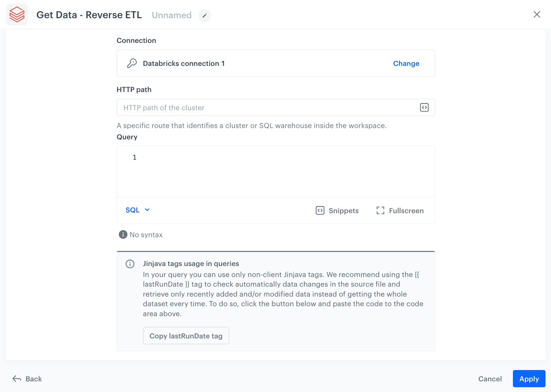Click Change to switch the connection
The height and width of the screenshot is (392, 551).
(406, 63)
